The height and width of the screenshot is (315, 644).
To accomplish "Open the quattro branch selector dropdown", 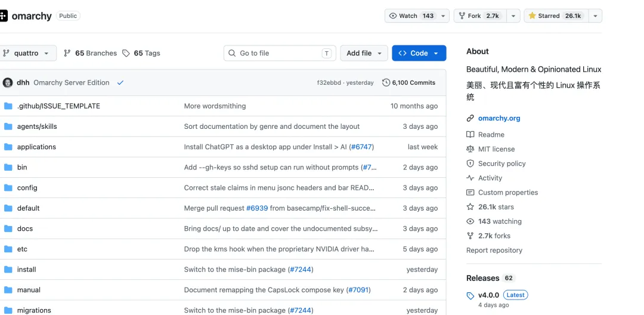I will click(28, 53).
